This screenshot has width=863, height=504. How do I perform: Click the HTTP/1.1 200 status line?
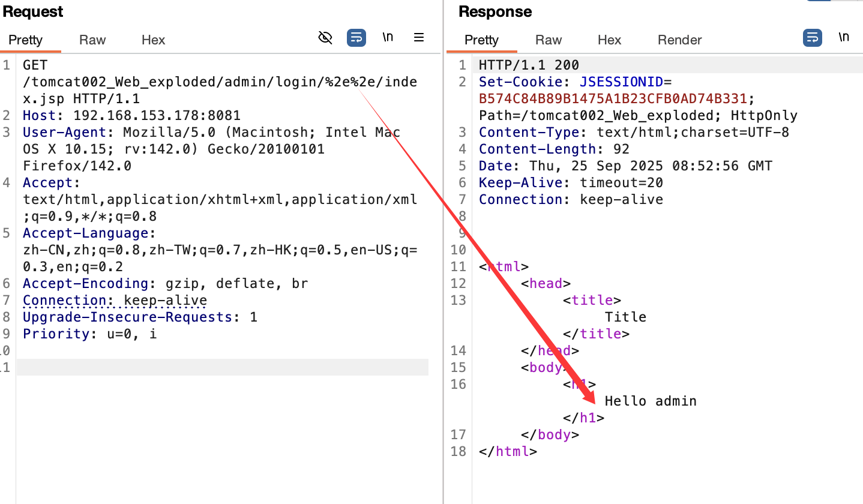click(529, 65)
